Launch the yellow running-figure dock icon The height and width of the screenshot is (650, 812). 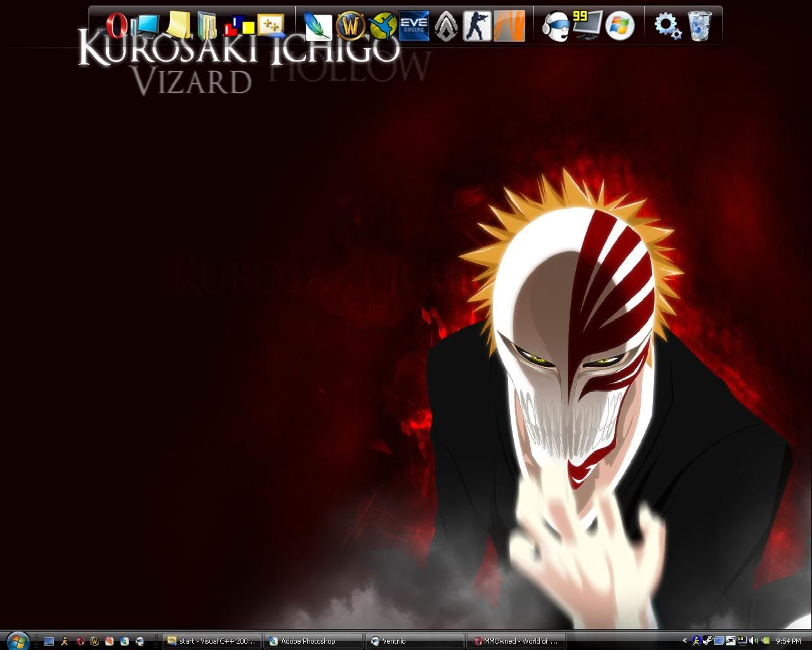point(383,27)
